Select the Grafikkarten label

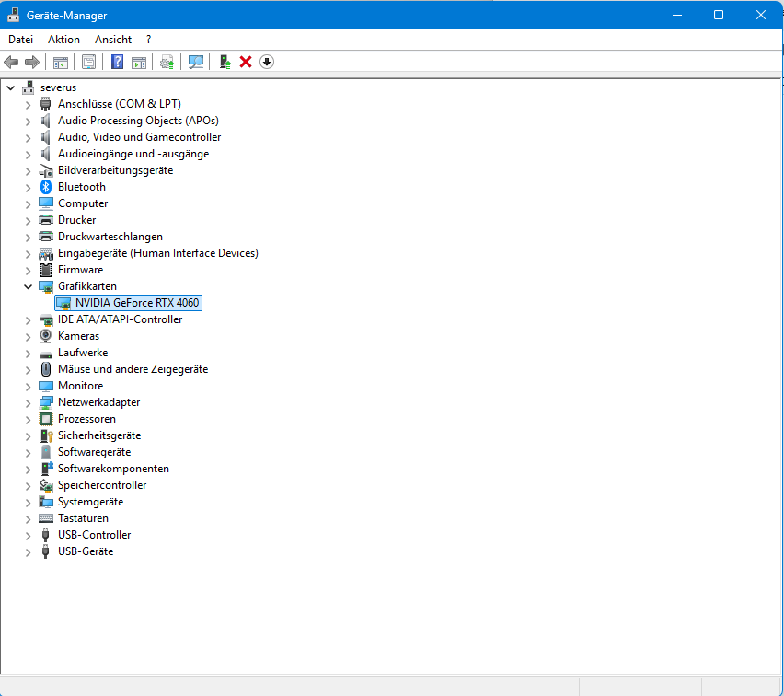[x=87, y=286]
